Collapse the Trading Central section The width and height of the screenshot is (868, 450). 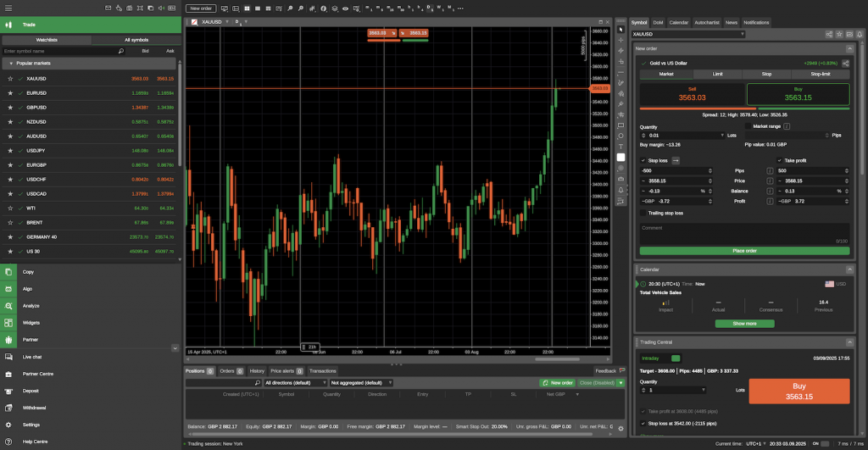coord(849,342)
